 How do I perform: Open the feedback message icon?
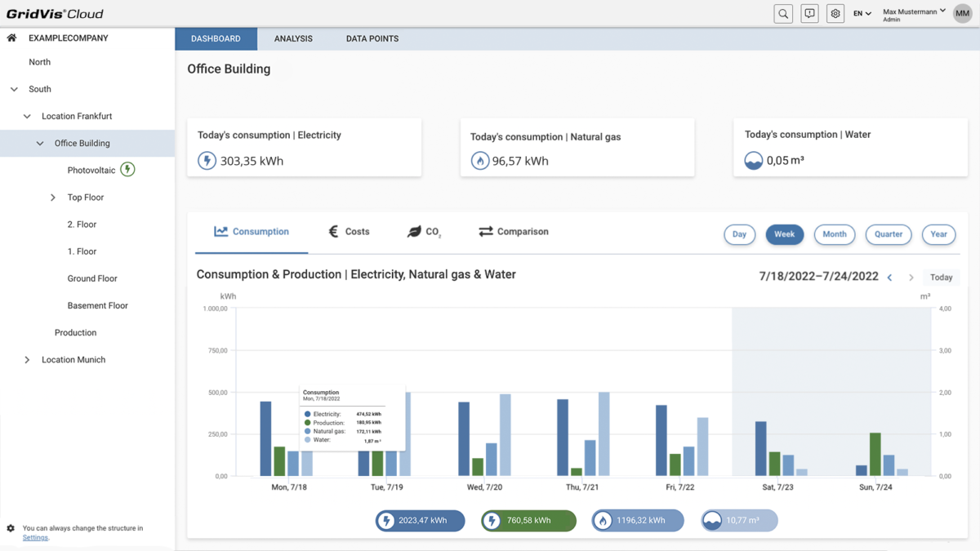(x=809, y=14)
